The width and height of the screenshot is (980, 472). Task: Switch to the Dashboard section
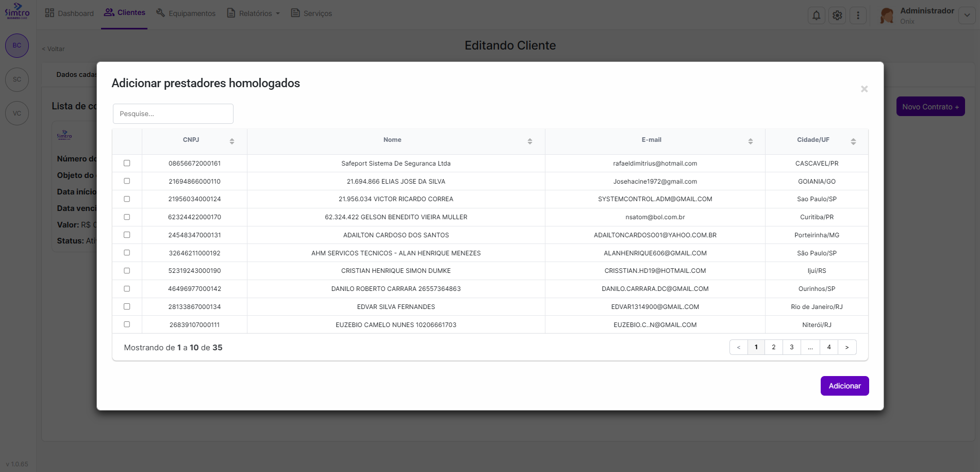click(x=69, y=13)
